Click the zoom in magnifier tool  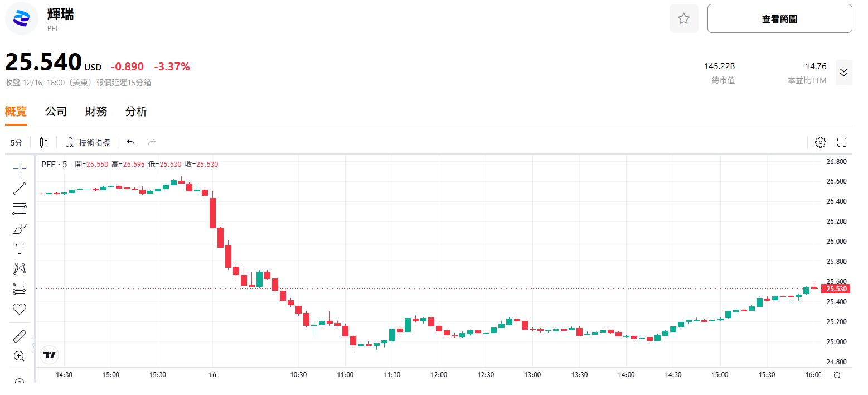click(20, 356)
